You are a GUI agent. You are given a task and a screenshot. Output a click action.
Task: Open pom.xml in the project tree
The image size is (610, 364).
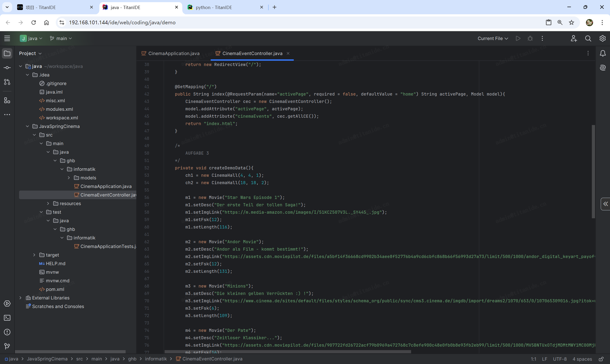point(55,289)
